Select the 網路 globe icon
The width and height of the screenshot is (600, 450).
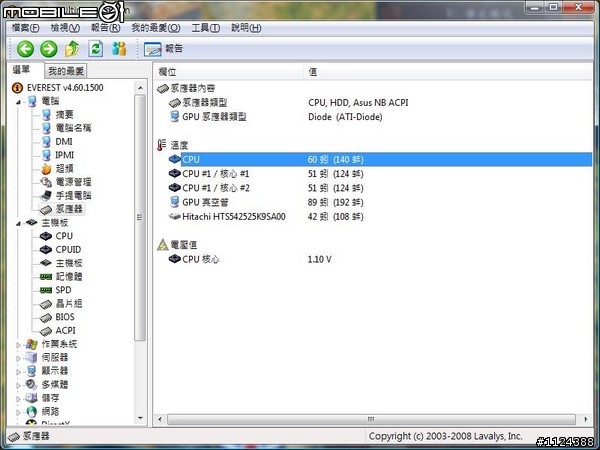pyautogui.click(x=31, y=412)
